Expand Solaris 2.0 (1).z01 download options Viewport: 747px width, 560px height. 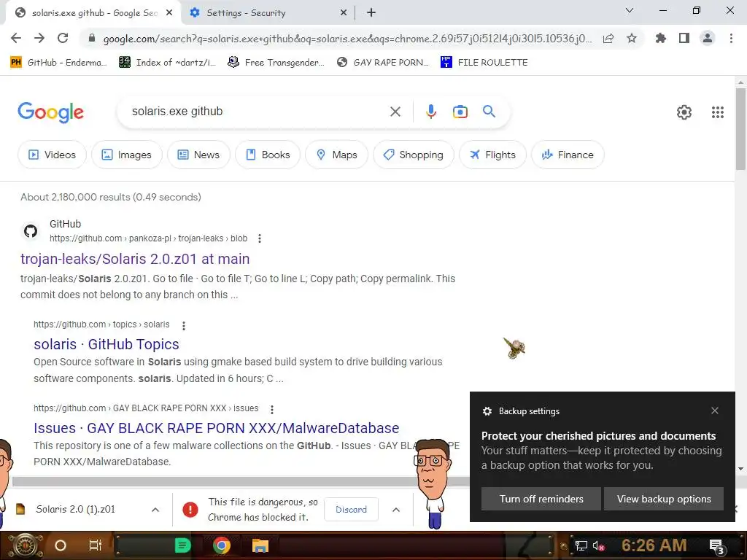pyautogui.click(x=155, y=510)
